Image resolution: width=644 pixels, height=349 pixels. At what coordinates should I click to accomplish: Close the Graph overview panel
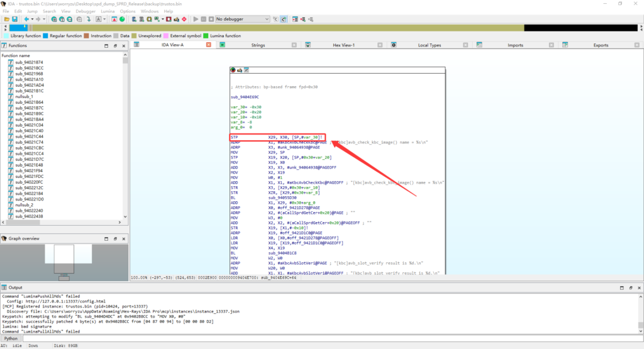[124, 238]
